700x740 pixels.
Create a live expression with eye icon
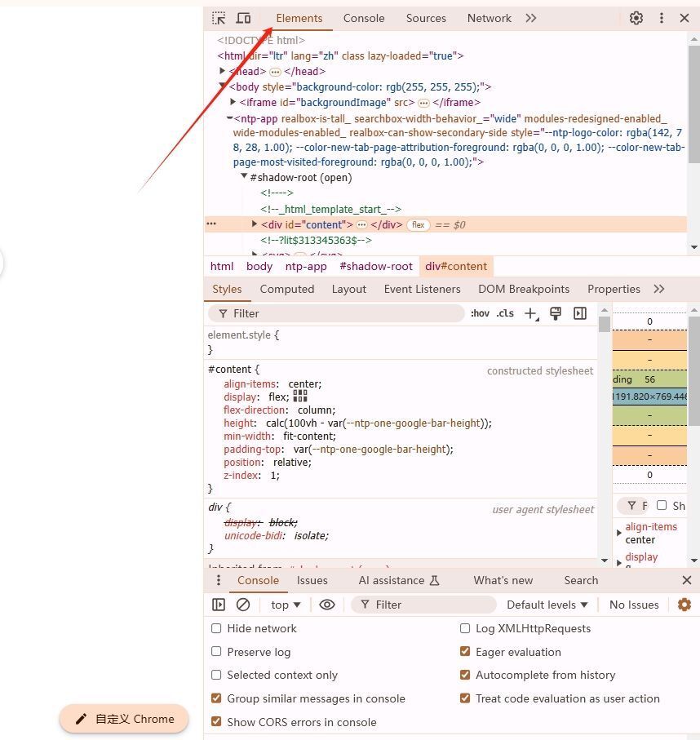point(327,605)
